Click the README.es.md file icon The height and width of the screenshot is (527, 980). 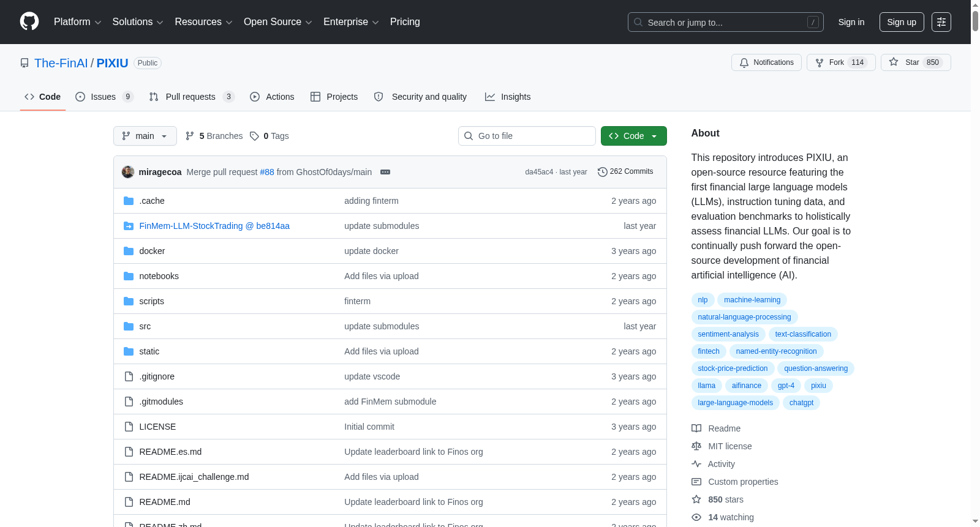[x=129, y=452]
